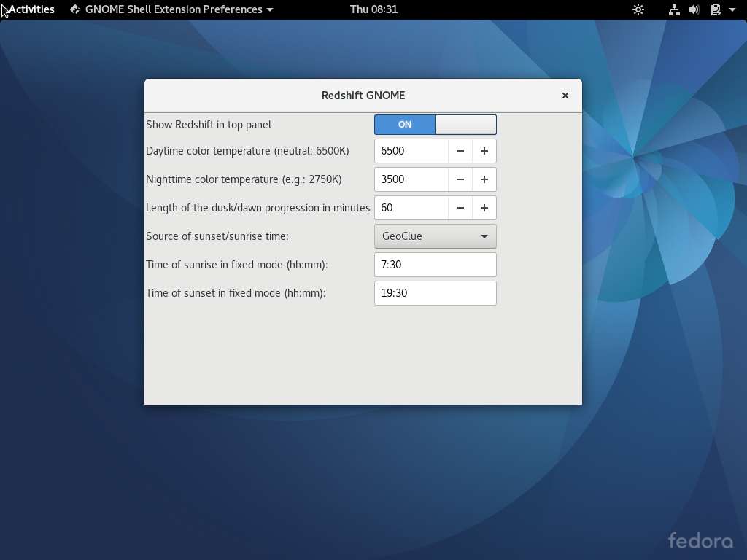
Task: Click the GNOME Shell Extension Preferences app icon
Action: point(75,9)
